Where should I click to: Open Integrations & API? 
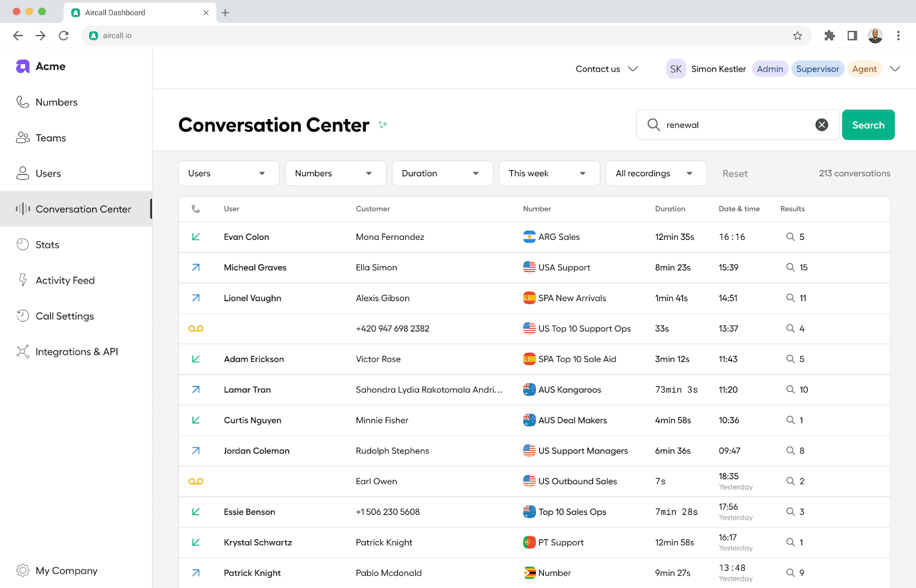(77, 352)
